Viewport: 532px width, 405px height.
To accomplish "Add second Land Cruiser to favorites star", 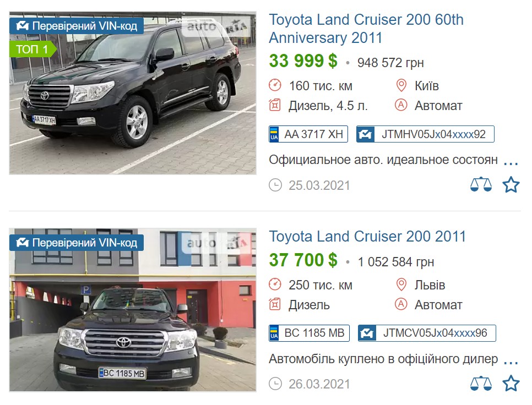I will [x=511, y=384].
